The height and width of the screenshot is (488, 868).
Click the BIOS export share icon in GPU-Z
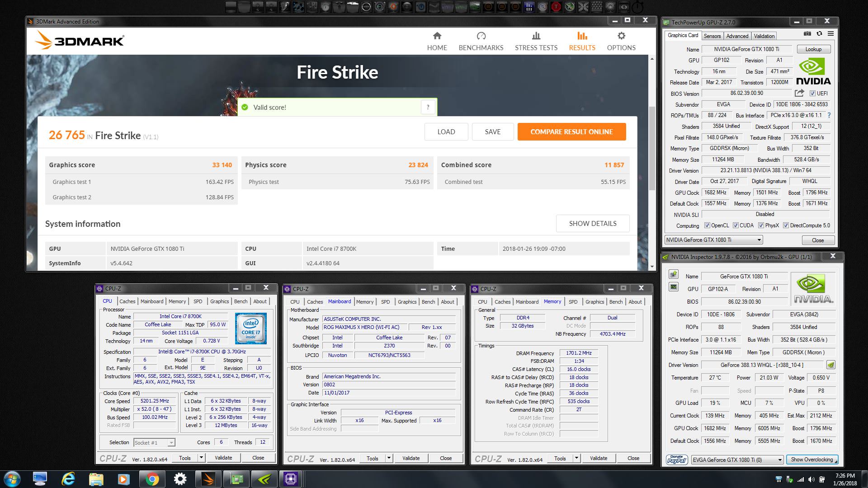799,93
